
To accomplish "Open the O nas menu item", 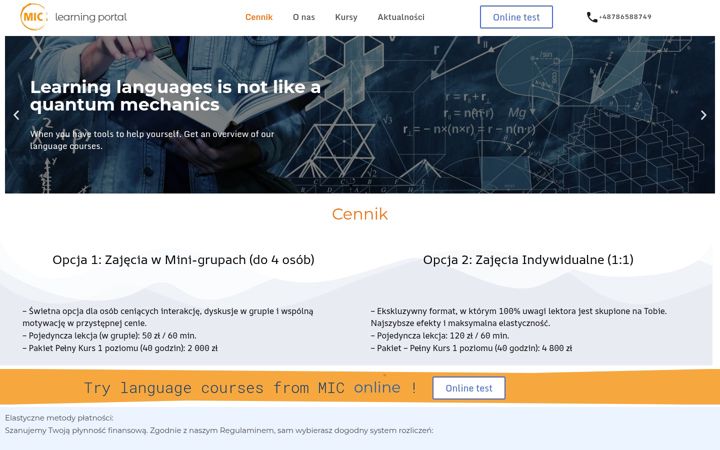I will (x=304, y=17).
